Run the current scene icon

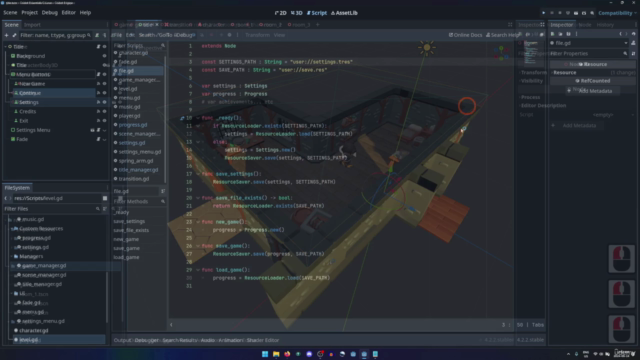576,13
